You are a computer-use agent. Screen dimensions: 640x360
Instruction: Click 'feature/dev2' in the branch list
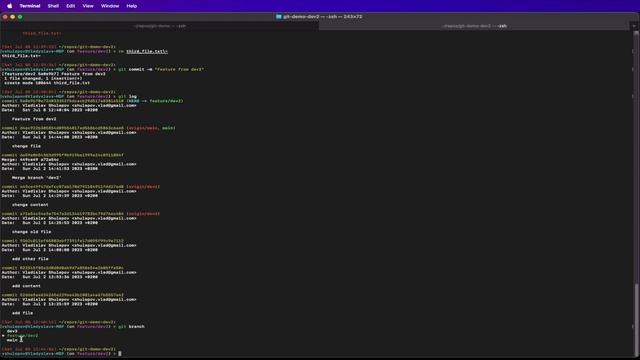tap(22, 336)
